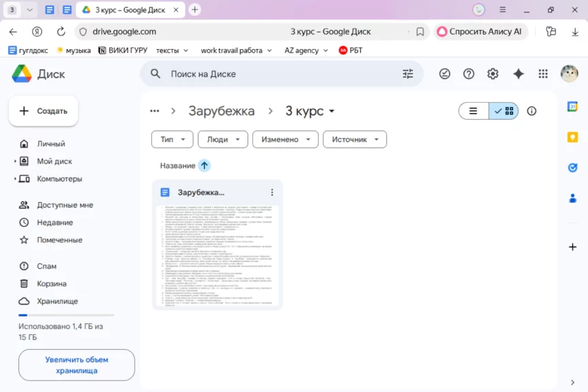Open Google Keep in side panel
The height and width of the screenshot is (392, 588).
(x=572, y=137)
